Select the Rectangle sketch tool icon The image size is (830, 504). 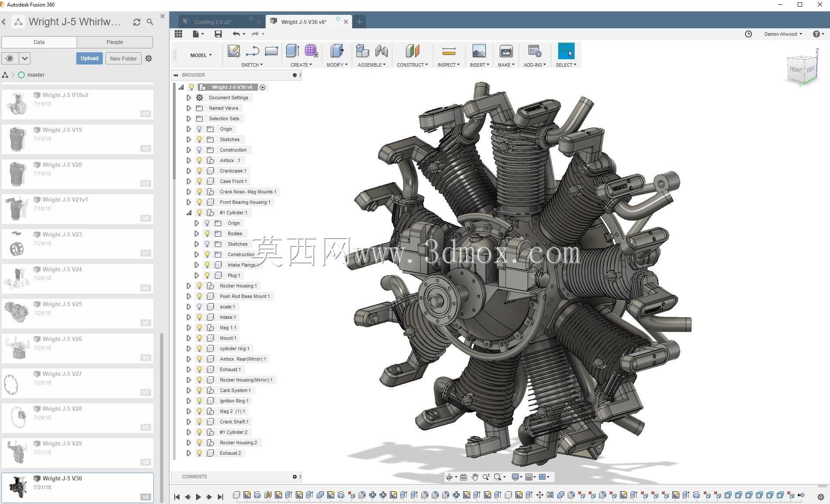pos(271,51)
